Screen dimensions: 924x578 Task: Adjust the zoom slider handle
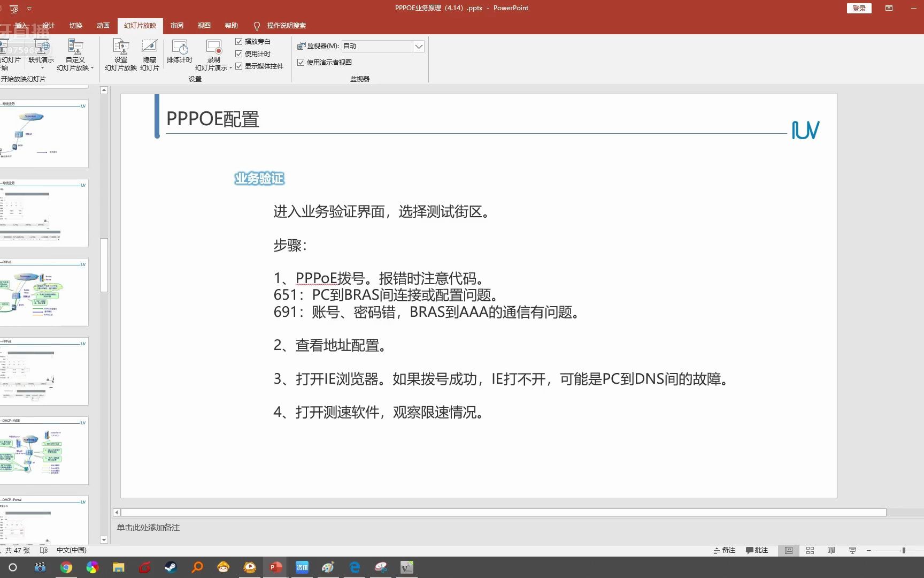coord(904,550)
